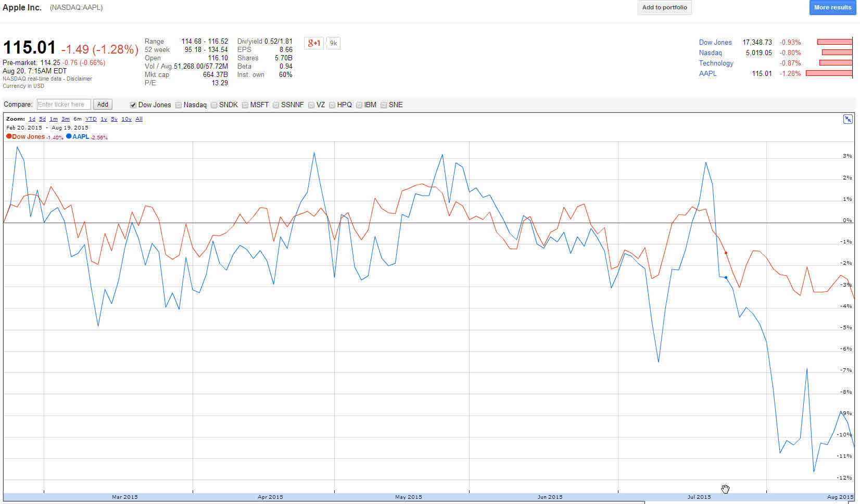Click the Technology percent change bar
This screenshot has width=860, height=504.
[836, 63]
